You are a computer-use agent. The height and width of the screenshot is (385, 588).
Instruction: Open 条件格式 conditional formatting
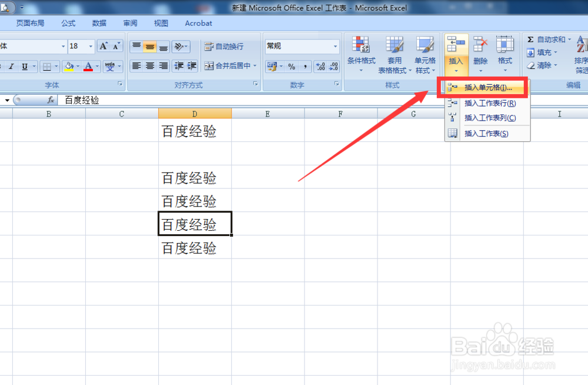361,55
